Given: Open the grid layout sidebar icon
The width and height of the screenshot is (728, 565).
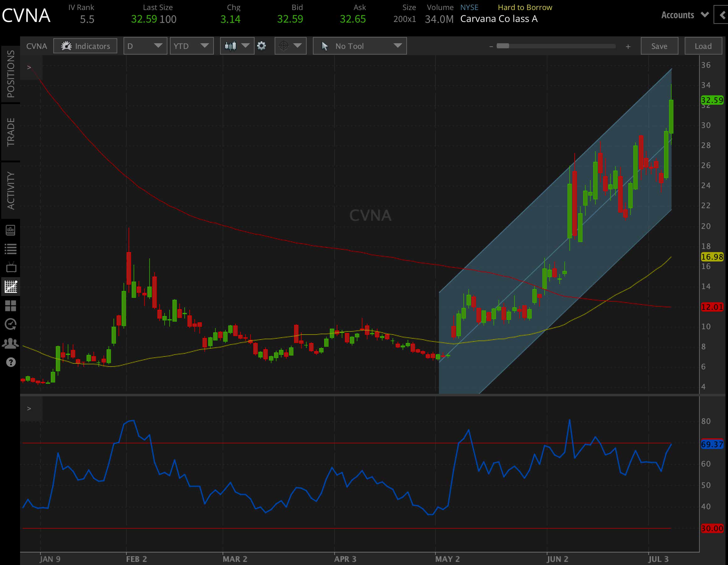Looking at the screenshot, I should (11, 306).
